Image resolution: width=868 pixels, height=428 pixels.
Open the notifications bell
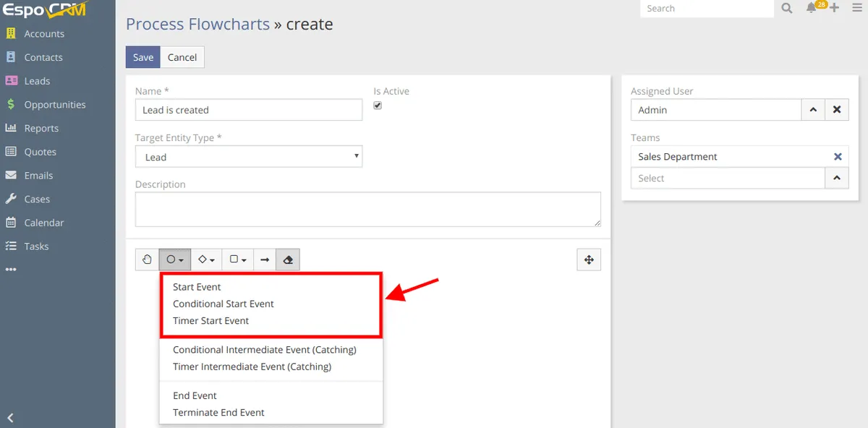[812, 9]
